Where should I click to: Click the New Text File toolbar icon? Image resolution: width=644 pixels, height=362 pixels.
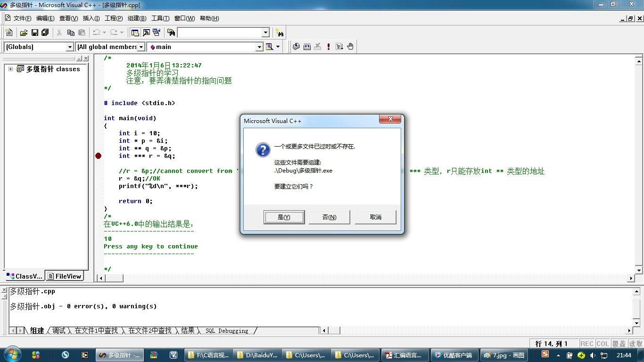click(x=8, y=33)
